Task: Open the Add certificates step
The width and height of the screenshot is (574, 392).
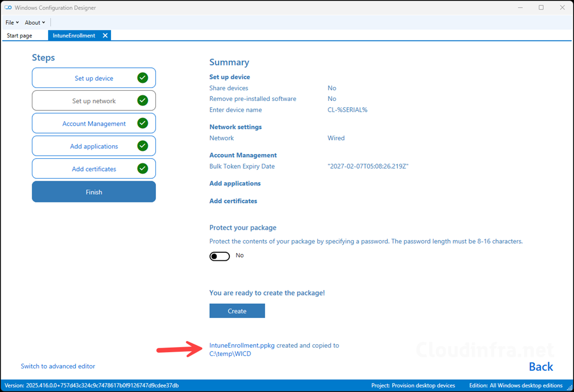Action: (x=94, y=169)
